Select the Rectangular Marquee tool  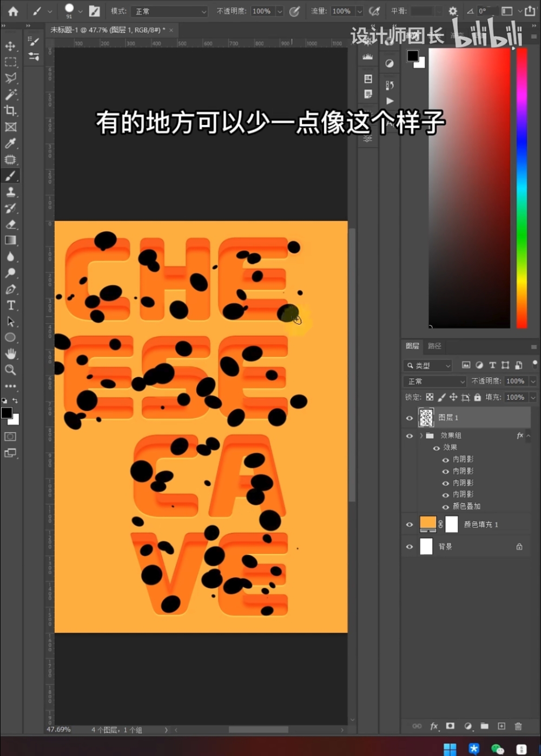(10, 62)
